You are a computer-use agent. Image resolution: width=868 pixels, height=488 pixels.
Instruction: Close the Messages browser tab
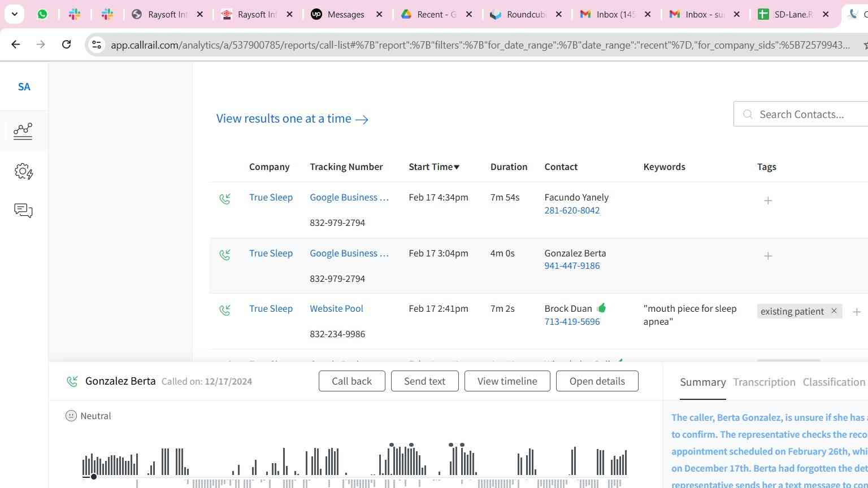379,14
